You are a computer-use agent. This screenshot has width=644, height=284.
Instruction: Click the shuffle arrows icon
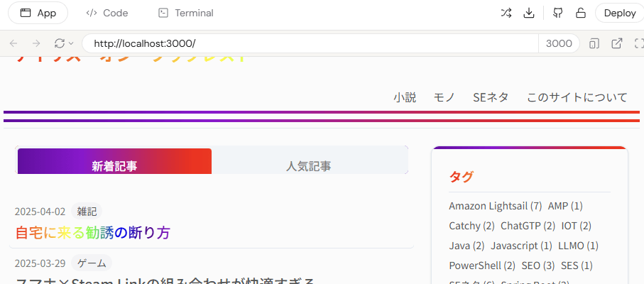click(506, 13)
